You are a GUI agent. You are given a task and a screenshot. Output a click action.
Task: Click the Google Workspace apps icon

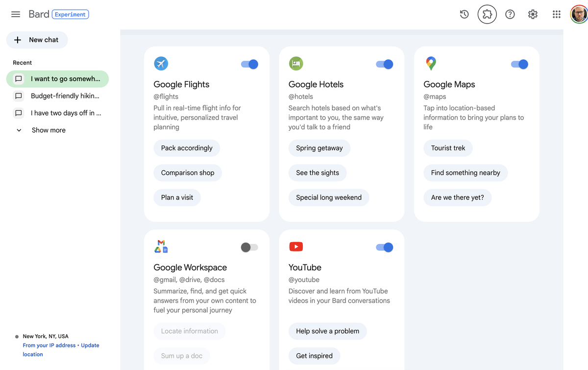(x=161, y=247)
